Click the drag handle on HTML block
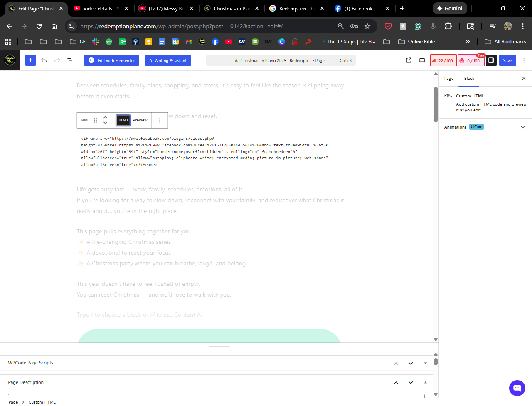532x406 pixels. click(x=95, y=120)
